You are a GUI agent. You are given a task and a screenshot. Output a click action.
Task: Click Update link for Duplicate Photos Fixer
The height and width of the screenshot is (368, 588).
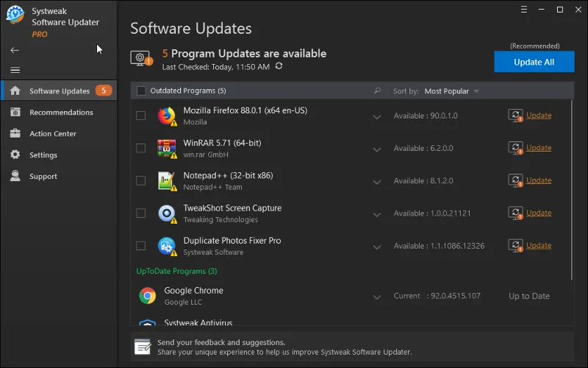point(539,246)
